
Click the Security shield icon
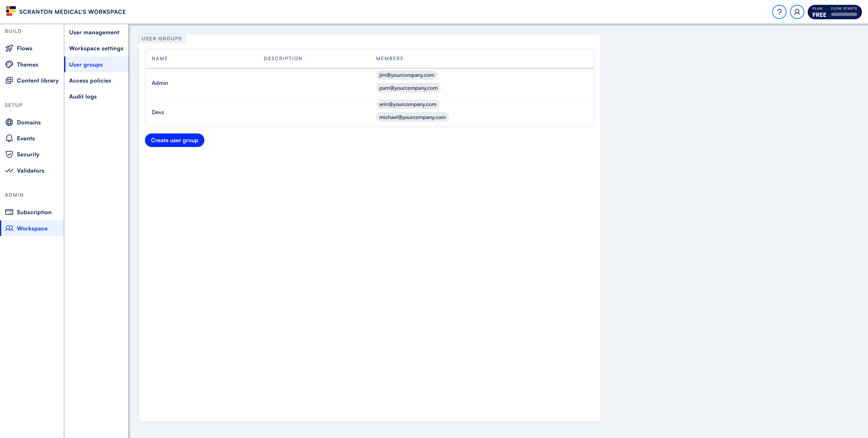9,154
